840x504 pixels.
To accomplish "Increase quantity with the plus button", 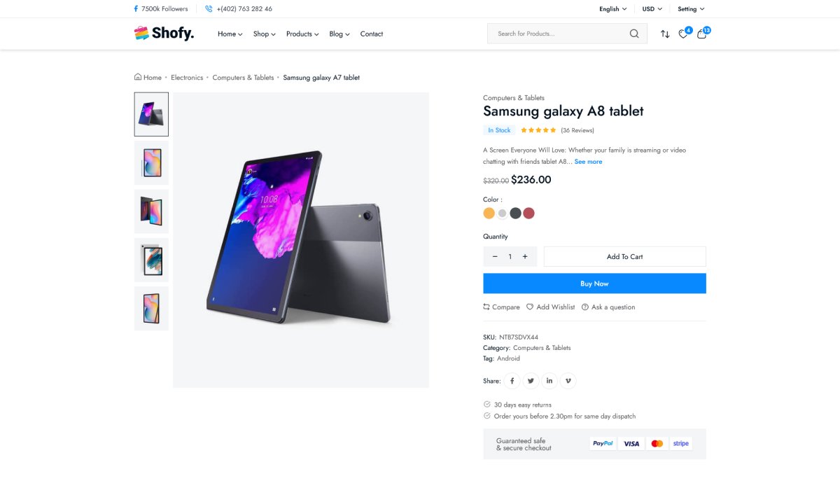I will (x=525, y=257).
